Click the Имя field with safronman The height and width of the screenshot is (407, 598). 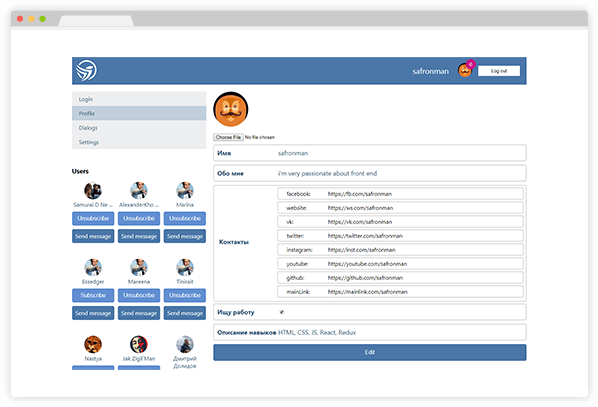click(370, 153)
